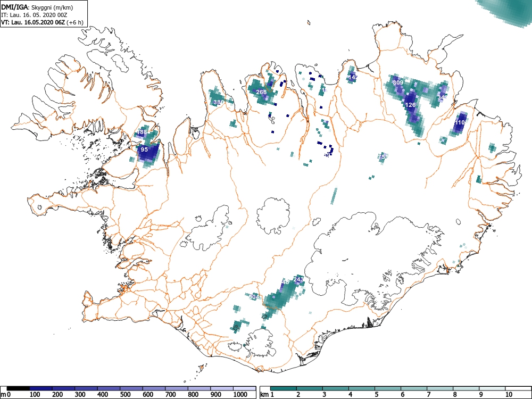
Task: Click the 600–700 m legend swatch
Action: coord(154,388)
